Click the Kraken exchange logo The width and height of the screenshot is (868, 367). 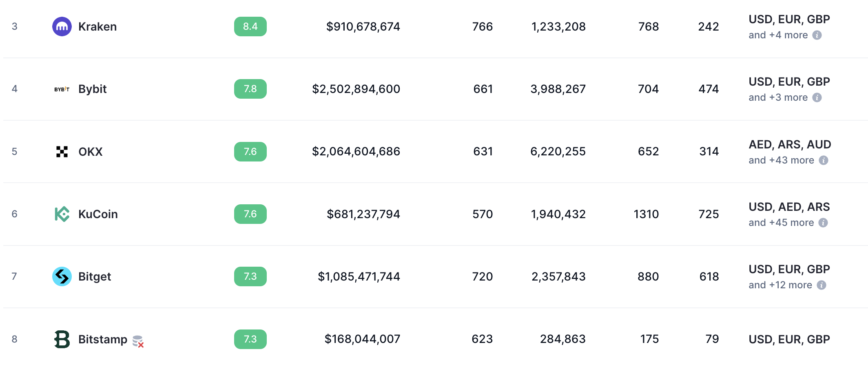(62, 27)
